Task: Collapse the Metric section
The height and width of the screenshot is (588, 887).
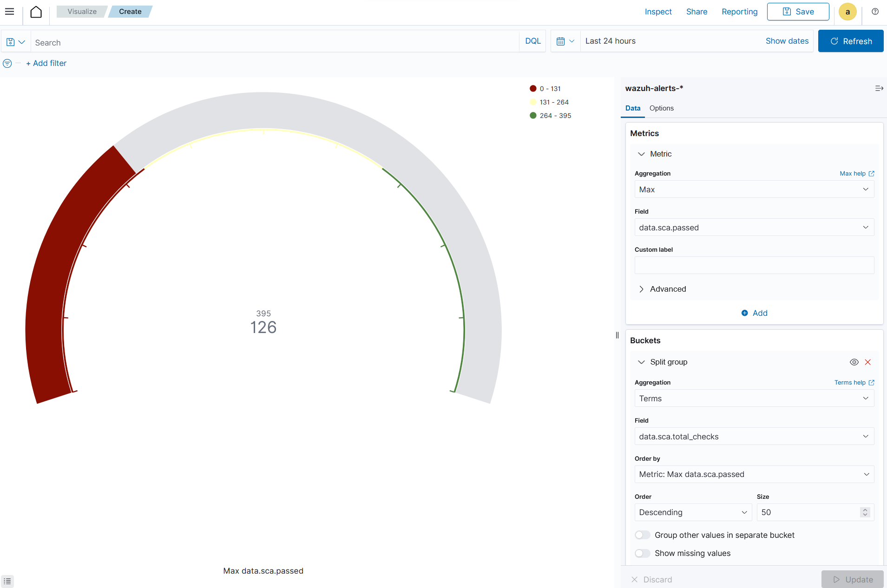Action: pos(641,154)
